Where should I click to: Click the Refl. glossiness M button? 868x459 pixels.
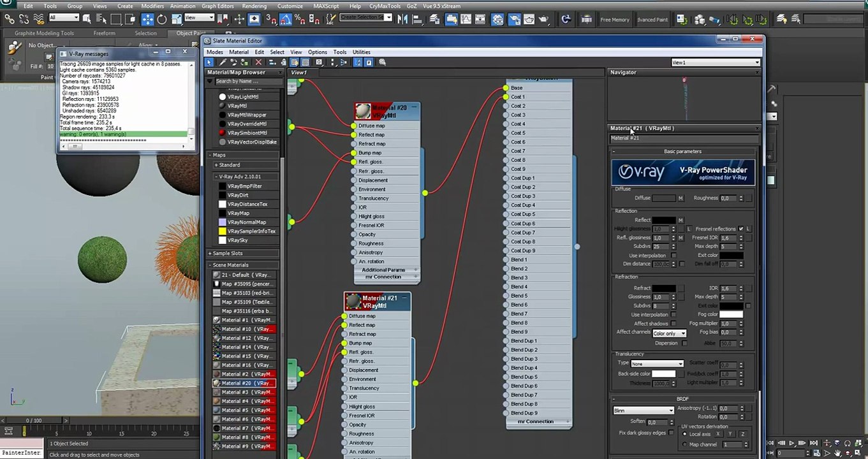[680, 238]
